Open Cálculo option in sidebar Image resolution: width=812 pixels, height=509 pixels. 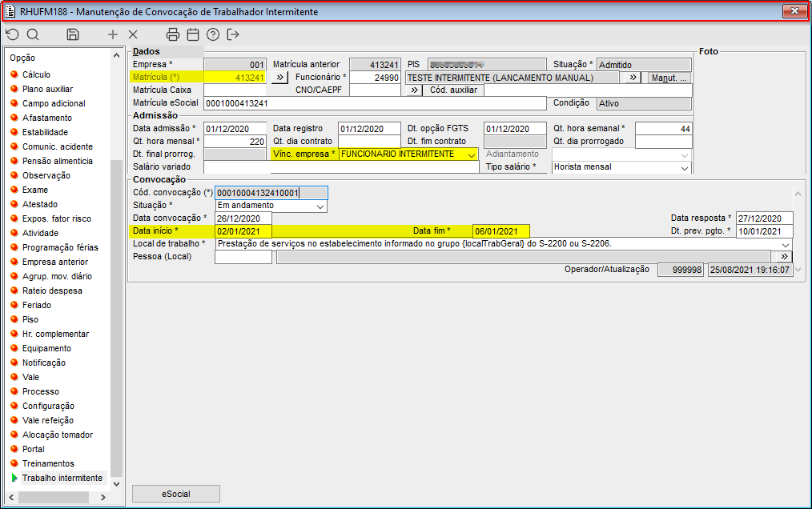click(x=36, y=74)
